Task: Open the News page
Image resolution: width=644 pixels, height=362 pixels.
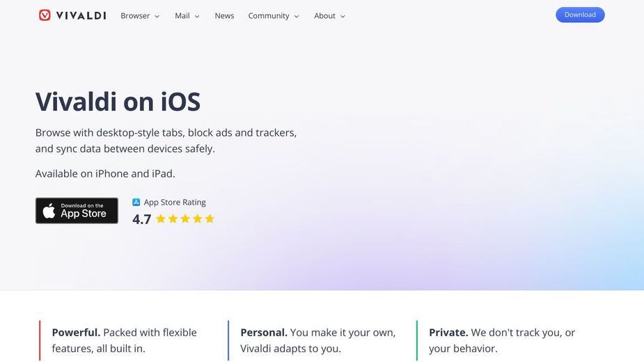Action: click(224, 15)
